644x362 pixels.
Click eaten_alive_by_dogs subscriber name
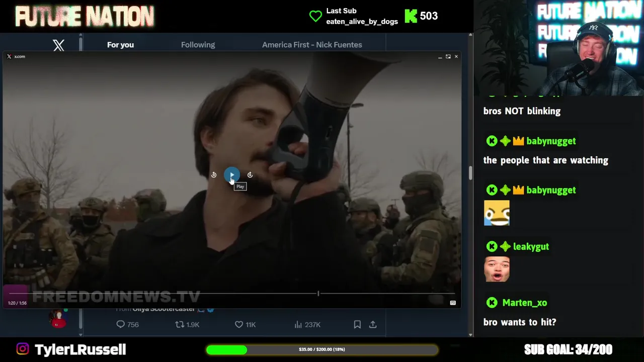(362, 21)
